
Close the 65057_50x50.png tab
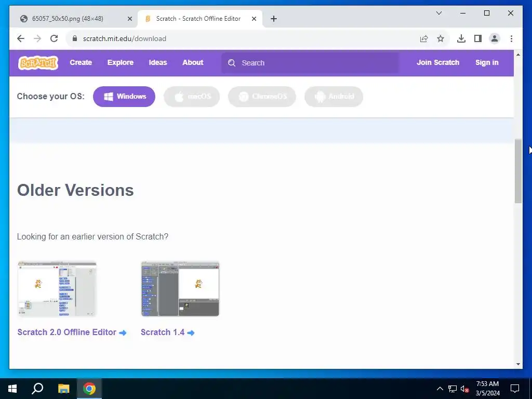coord(129,19)
